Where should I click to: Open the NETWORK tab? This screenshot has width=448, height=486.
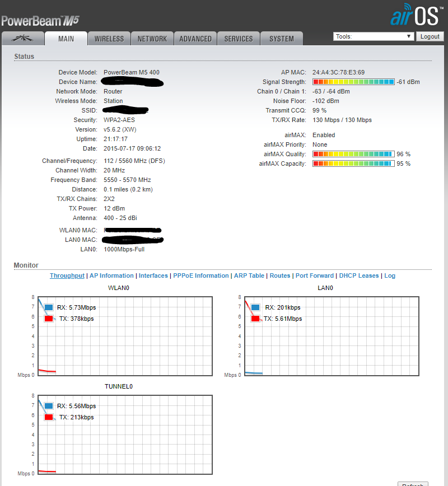[x=152, y=39]
